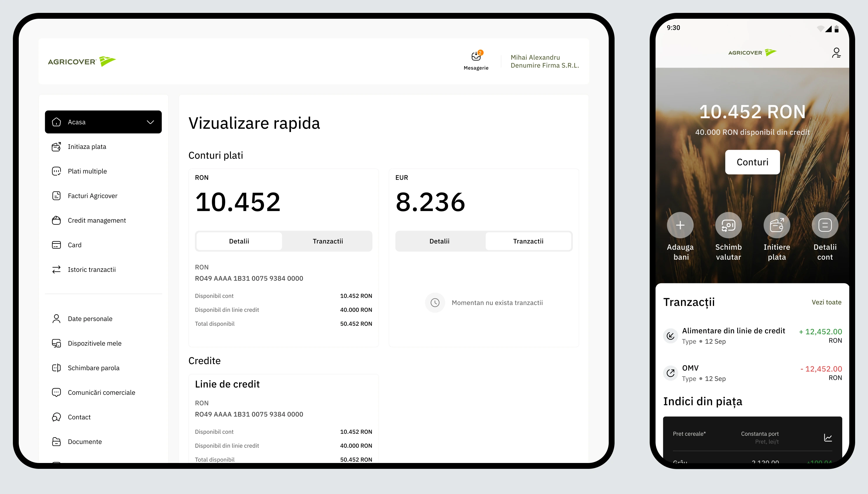868x494 pixels.
Task: Click the 8.236 EUR account balance
Action: click(x=430, y=202)
